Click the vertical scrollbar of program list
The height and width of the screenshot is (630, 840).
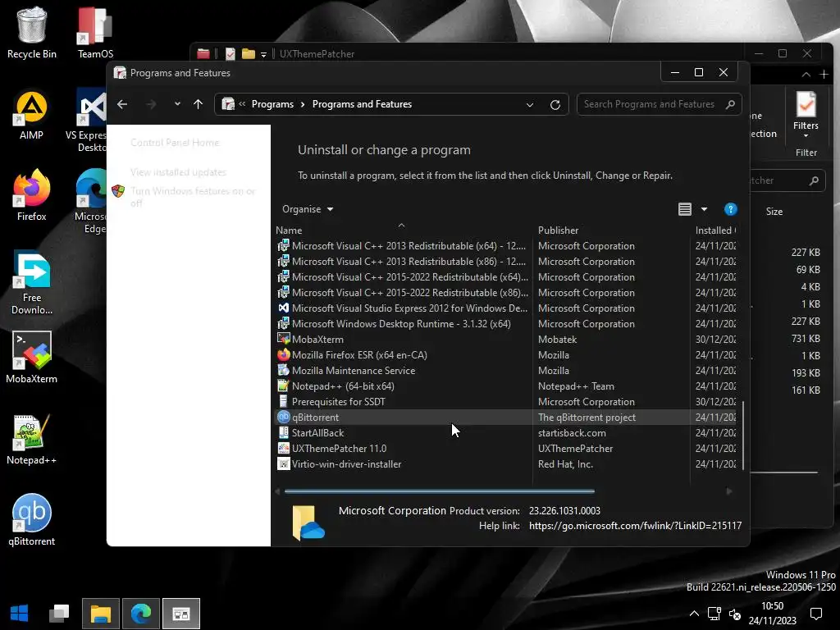click(x=743, y=435)
